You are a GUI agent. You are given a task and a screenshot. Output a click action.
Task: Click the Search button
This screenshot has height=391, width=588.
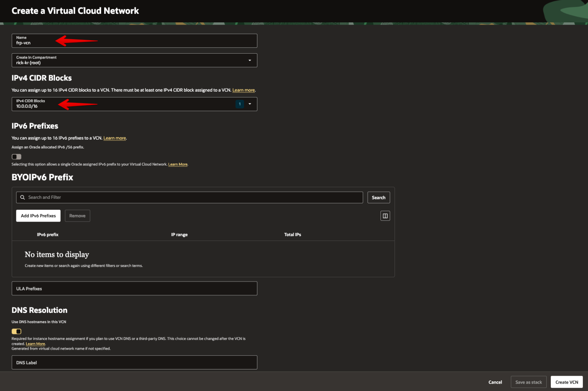coord(379,197)
